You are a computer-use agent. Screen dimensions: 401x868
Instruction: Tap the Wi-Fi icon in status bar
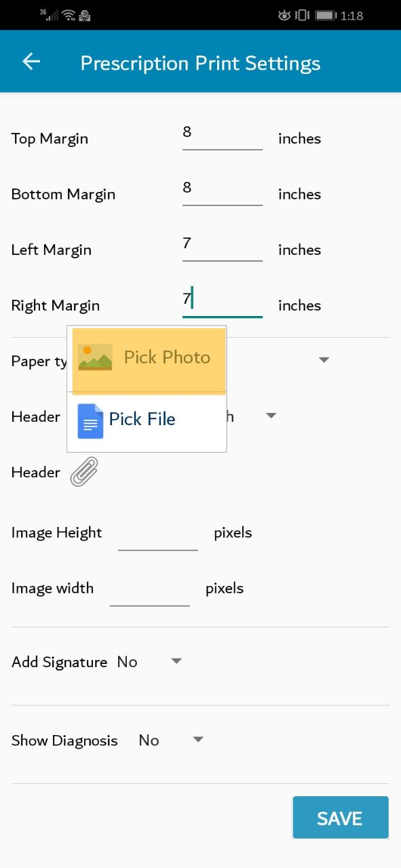(x=69, y=14)
